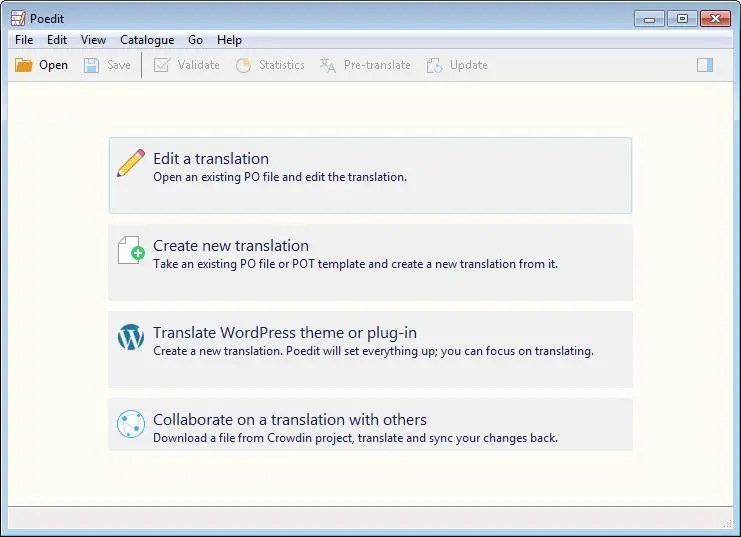The width and height of the screenshot is (741, 537).
Task: Click the new document plus icon
Action: click(131, 250)
